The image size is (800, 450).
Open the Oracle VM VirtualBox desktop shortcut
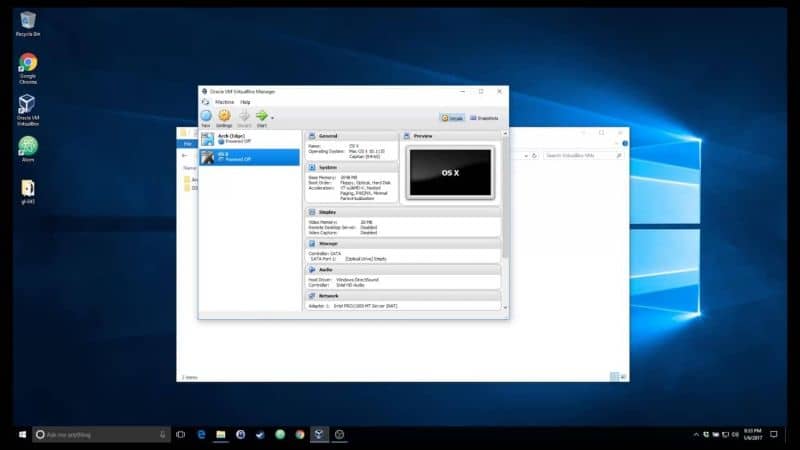pos(28,110)
